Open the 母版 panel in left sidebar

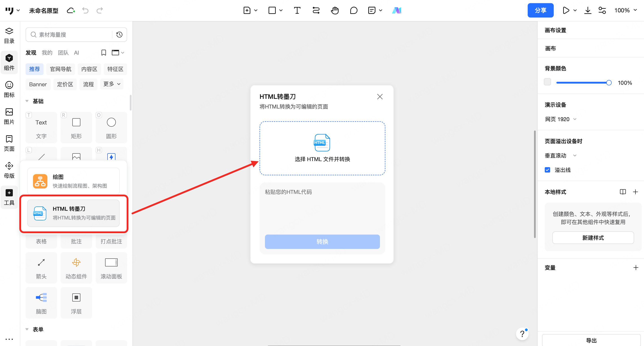(x=9, y=170)
